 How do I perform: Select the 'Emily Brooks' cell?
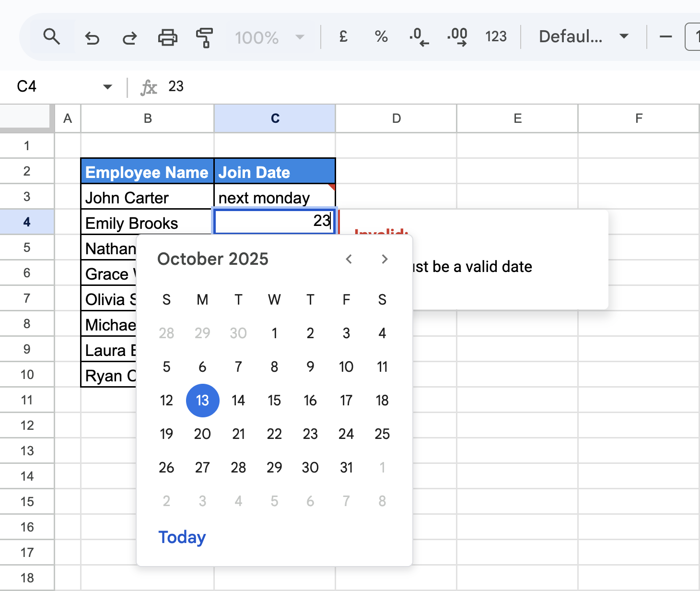click(x=147, y=222)
